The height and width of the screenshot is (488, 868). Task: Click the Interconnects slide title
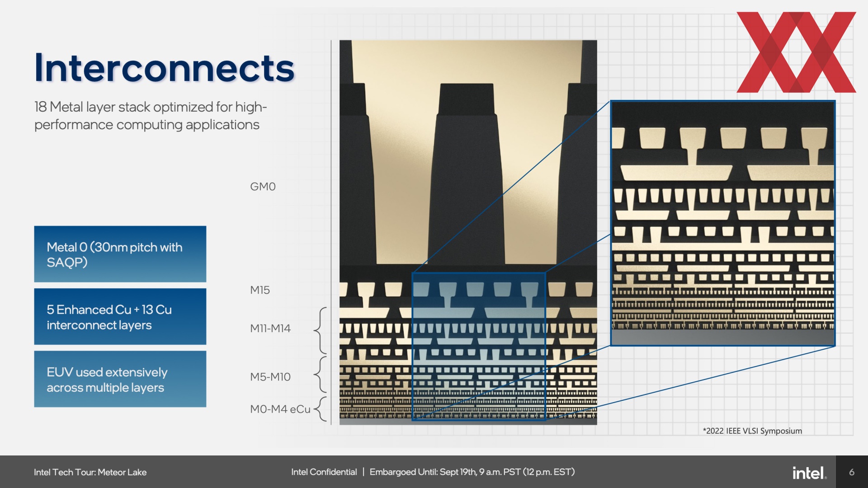point(165,68)
